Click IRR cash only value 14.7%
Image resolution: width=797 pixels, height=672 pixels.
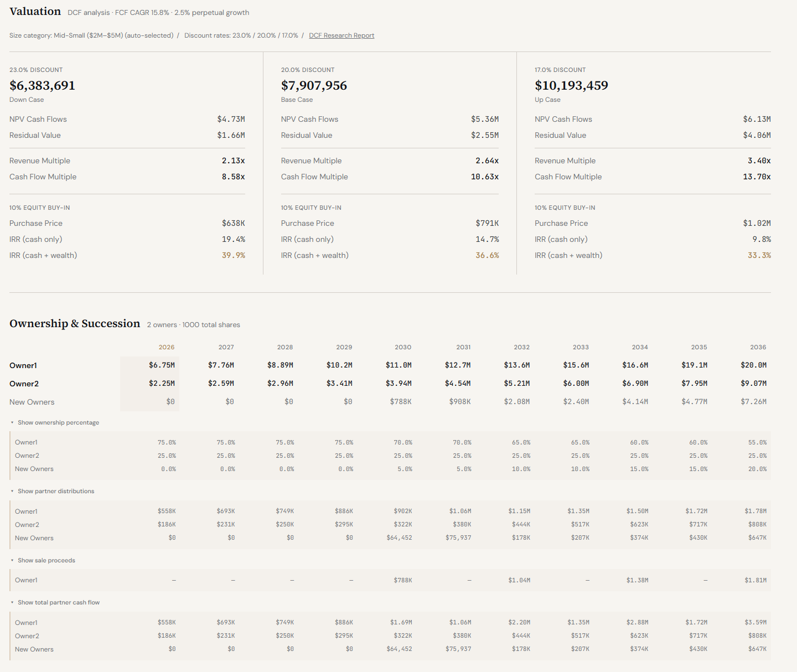[x=487, y=239]
